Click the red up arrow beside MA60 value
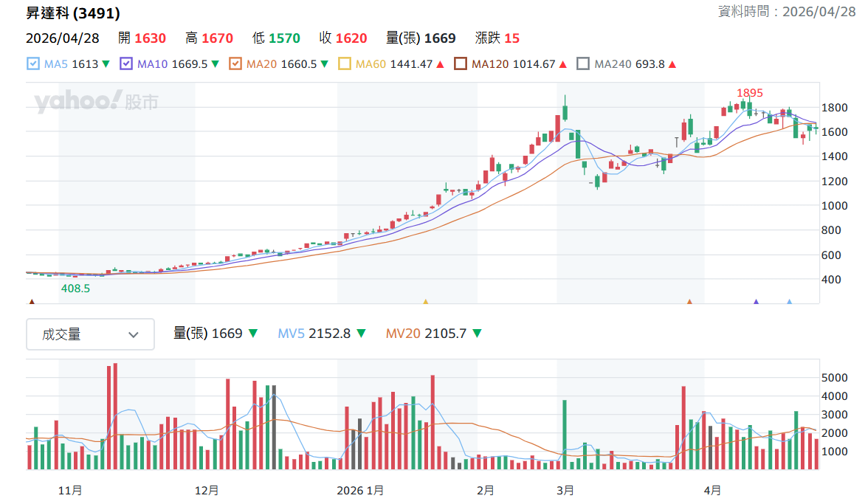 tap(440, 64)
